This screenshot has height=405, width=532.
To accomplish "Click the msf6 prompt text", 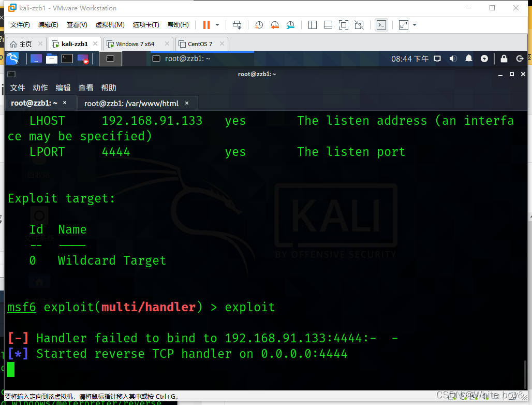I will [x=21, y=307].
